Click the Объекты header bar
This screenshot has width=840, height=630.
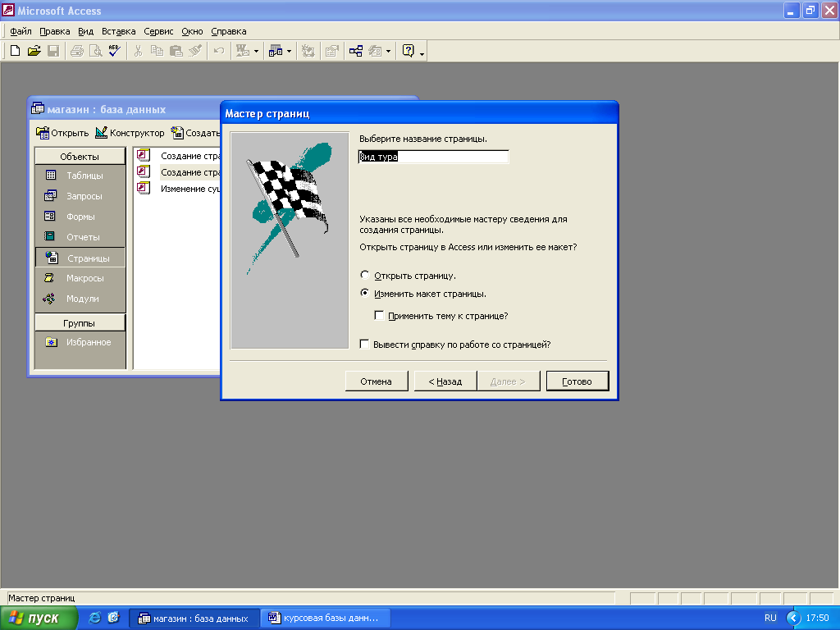coord(80,157)
